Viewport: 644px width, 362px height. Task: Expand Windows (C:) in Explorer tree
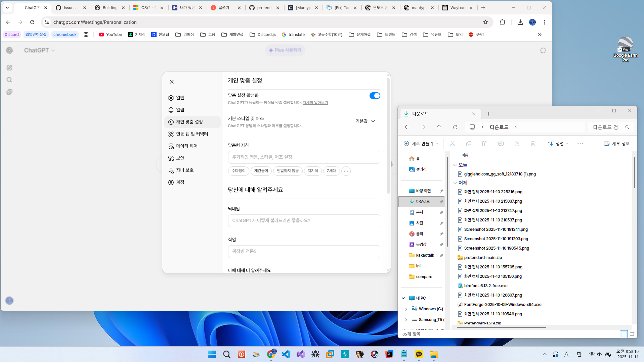(406, 309)
